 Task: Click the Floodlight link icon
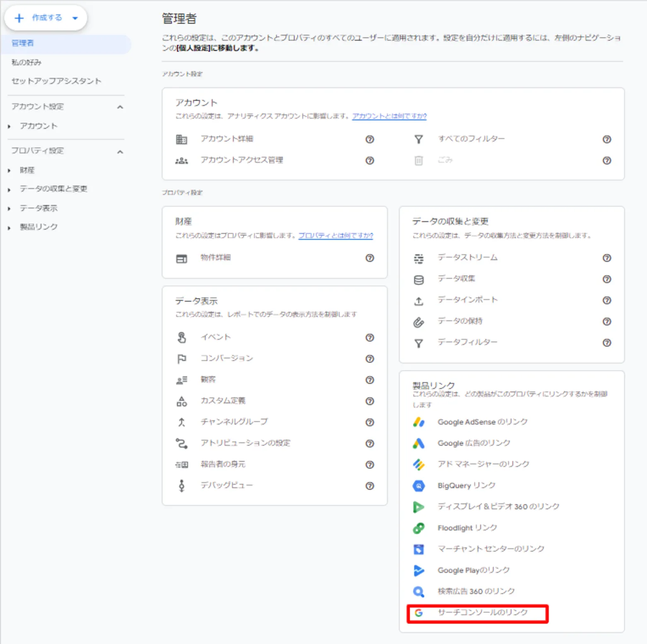coord(419,528)
